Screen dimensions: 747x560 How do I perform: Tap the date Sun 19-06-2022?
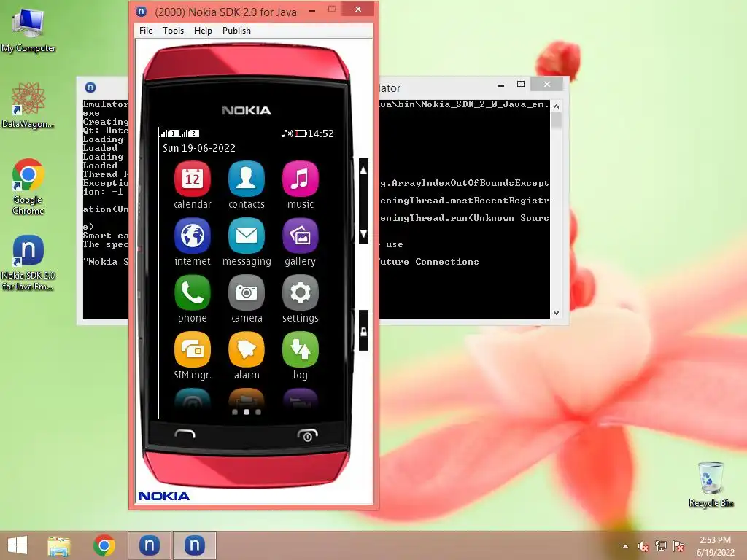(199, 148)
